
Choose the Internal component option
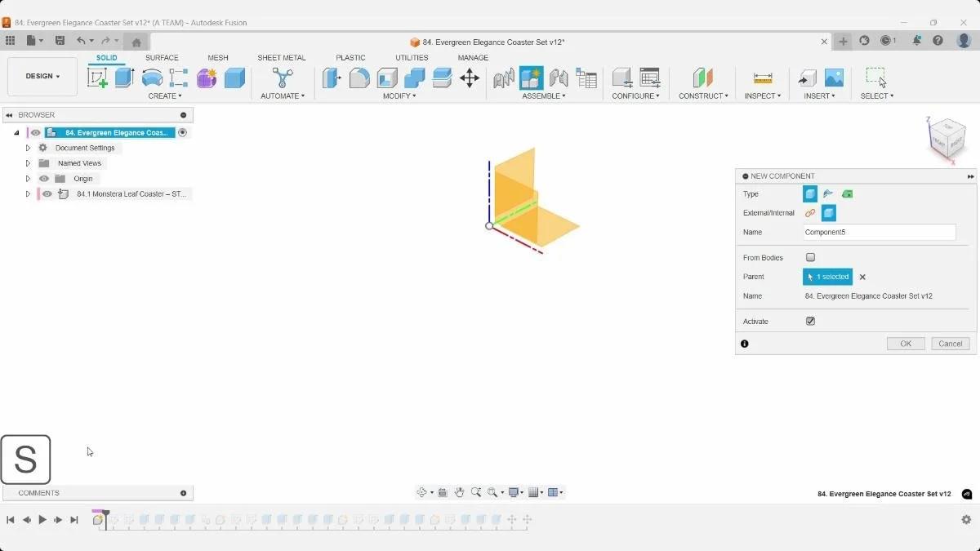pos(829,213)
